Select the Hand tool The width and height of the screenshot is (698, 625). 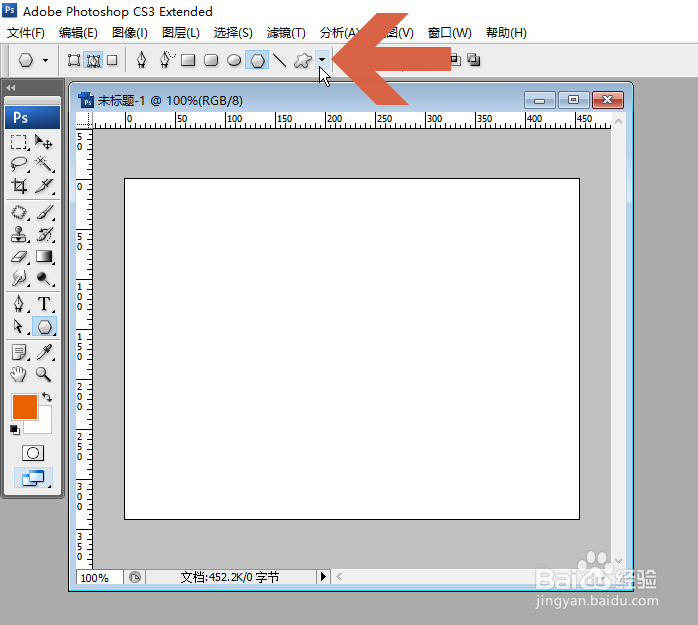19,374
